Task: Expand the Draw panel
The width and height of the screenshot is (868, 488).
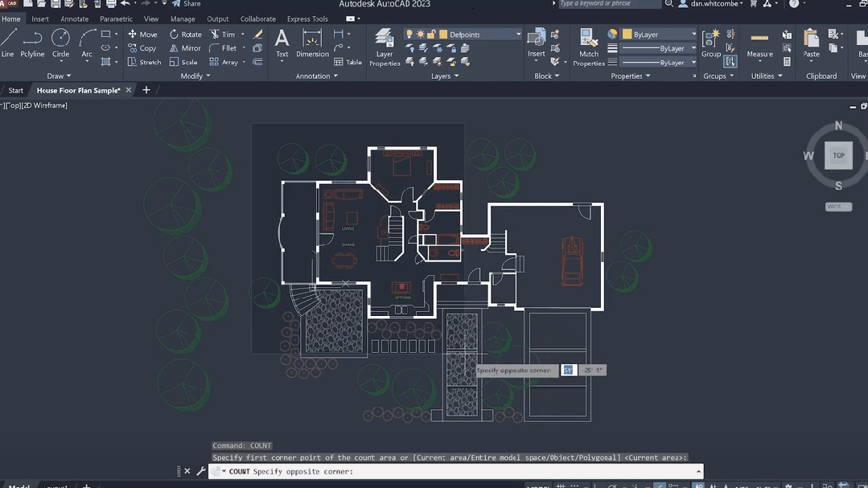Action: coord(60,76)
